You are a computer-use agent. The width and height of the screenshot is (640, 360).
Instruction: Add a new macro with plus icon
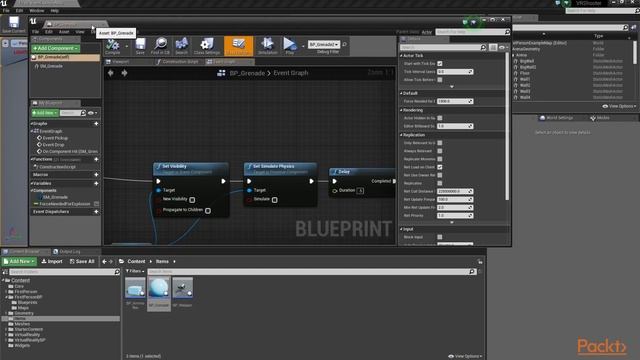tap(96, 175)
